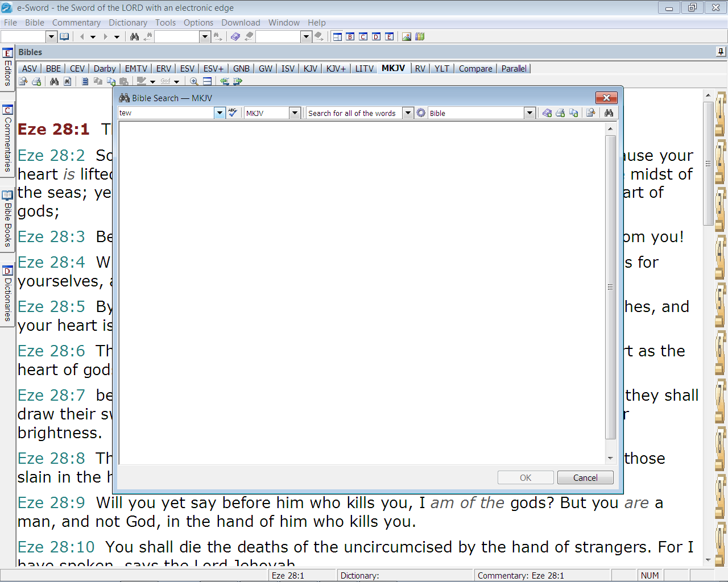Viewport: 728px width, 582px height.
Task: Expand the search text history dropdown
Action: (x=220, y=113)
